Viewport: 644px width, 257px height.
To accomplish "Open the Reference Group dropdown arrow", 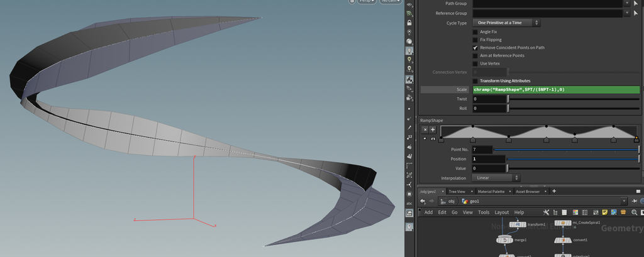I will pyautogui.click(x=627, y=13).
